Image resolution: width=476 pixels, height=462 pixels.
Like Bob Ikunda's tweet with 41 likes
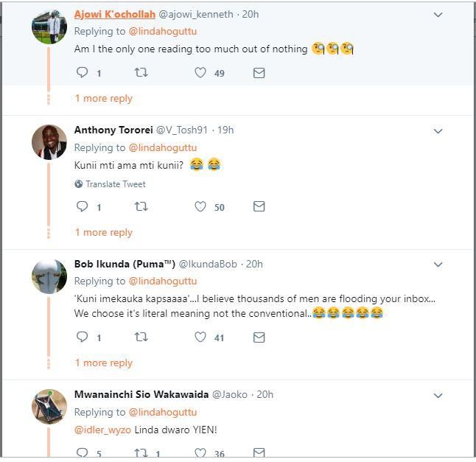(200, 337)
